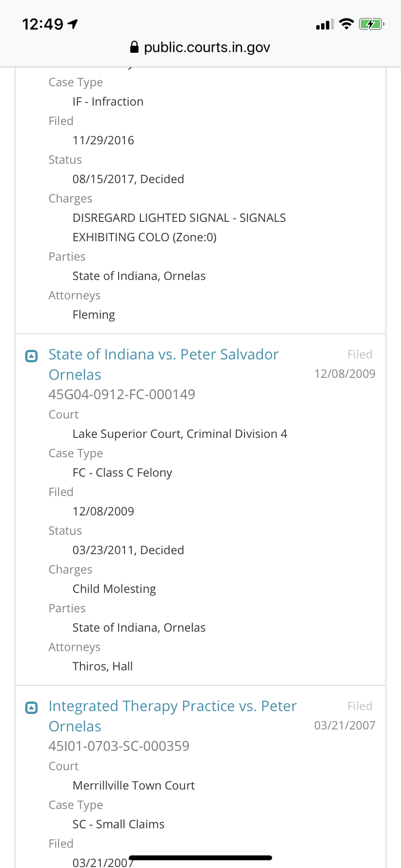Tap attorneys Thiros, Hall entry
The height and width of the screenshot is (868, 401).
click(x=103, y=666)
